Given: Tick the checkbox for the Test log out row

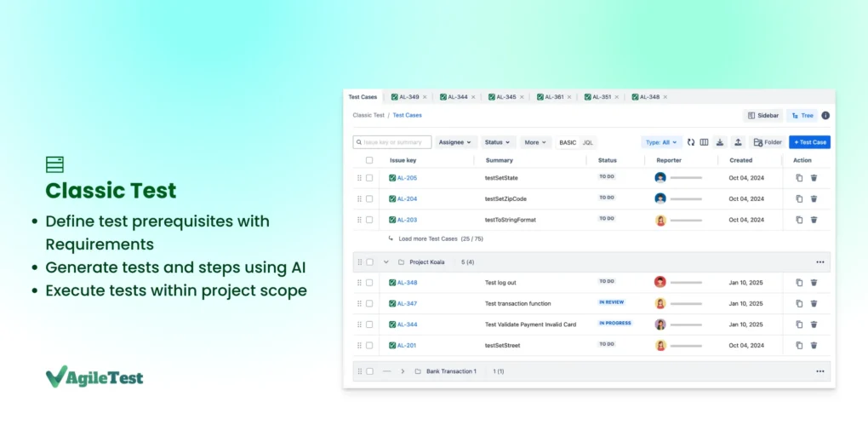Looking at the screenshot, I should [x=369, y=283].
